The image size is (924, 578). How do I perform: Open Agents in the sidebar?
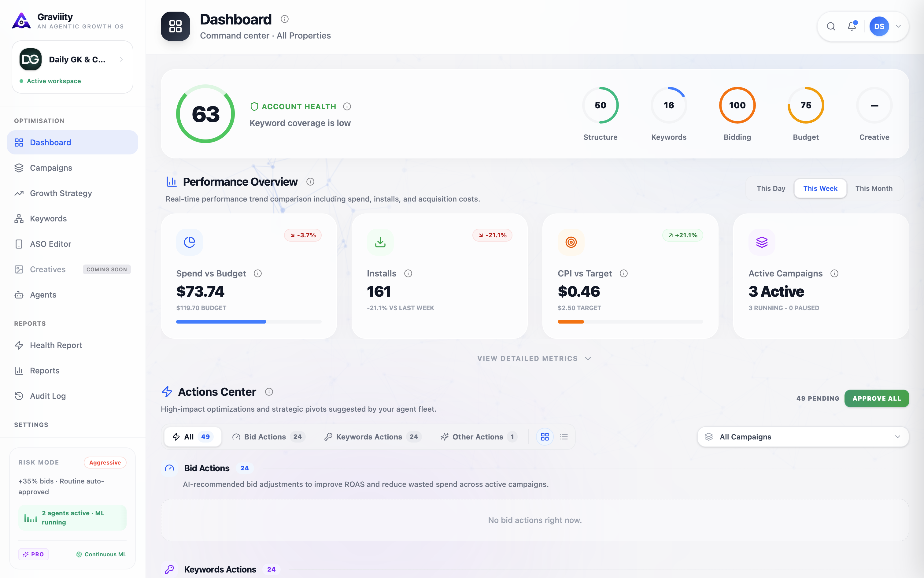pyautogui.click(x=72, y=295)
